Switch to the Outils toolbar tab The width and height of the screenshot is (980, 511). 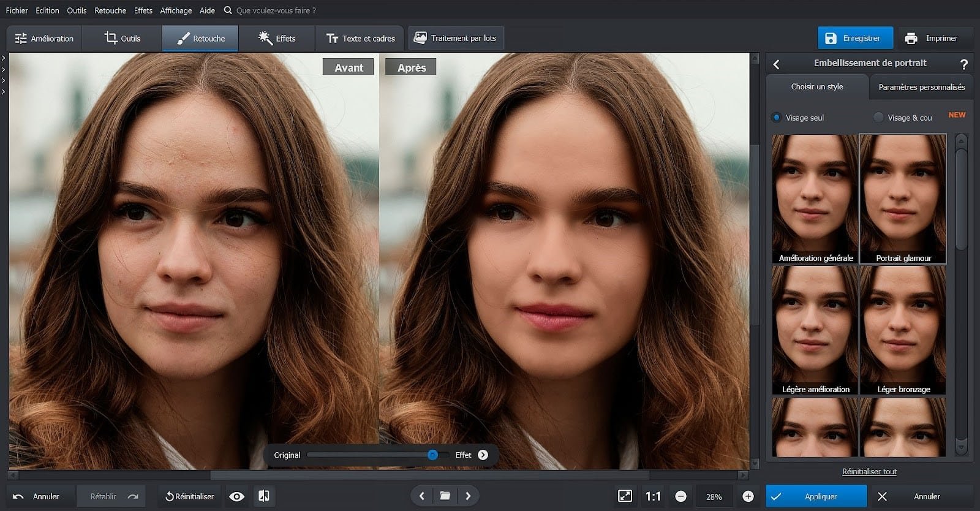pyautogui.click(x=122, y=38)
